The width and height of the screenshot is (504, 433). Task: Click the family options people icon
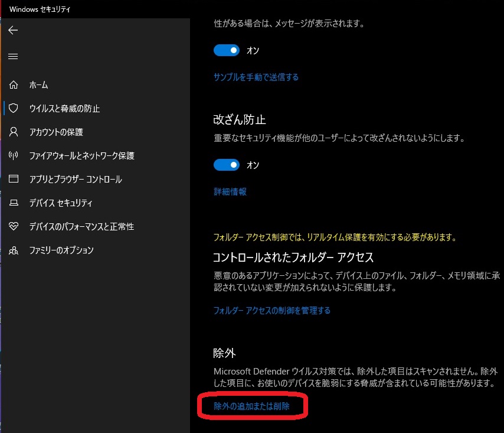point(14,250)
